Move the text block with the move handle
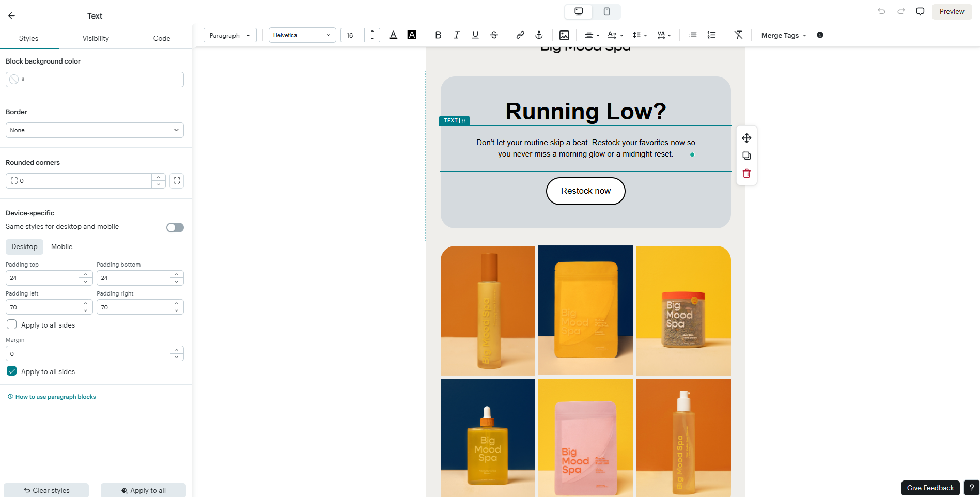The height and width of the screenshot is (497, 980). (746, 138)
